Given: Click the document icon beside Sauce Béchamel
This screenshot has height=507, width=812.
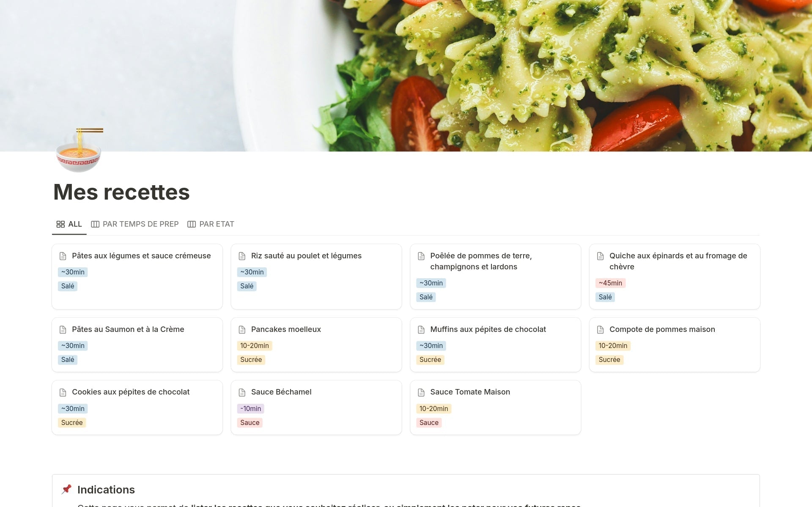Looking at the screenshot, I should click(242, 392).
